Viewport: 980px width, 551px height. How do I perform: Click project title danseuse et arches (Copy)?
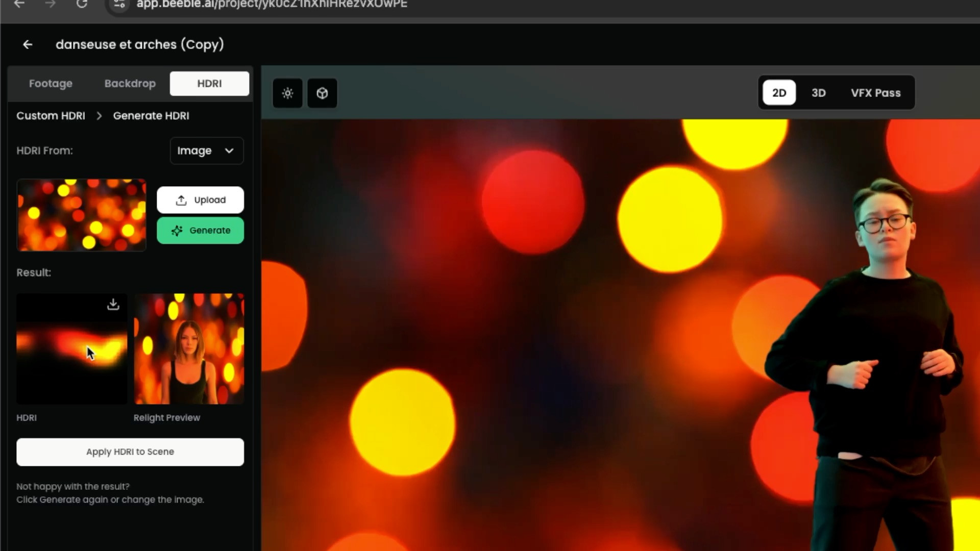(x=140, y=45)
